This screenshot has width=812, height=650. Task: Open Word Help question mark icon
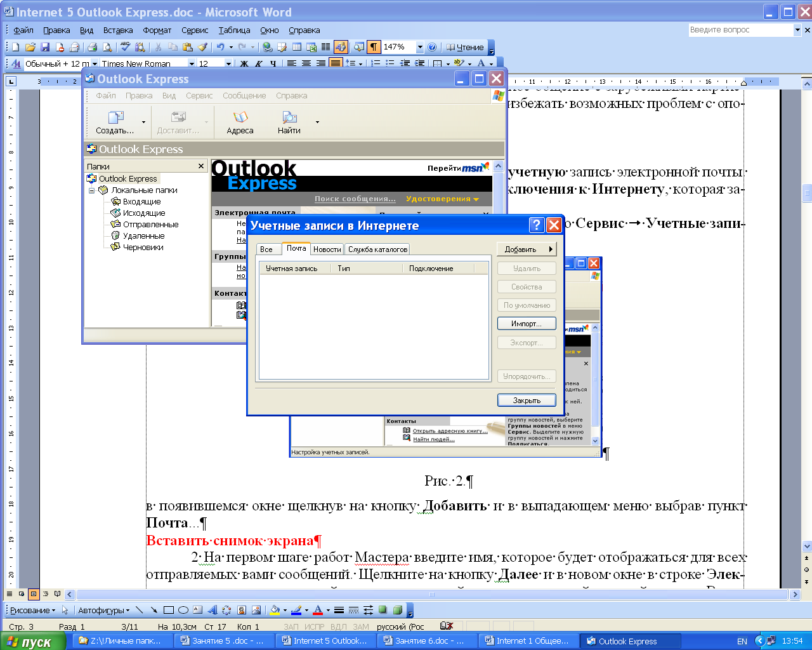432,47
